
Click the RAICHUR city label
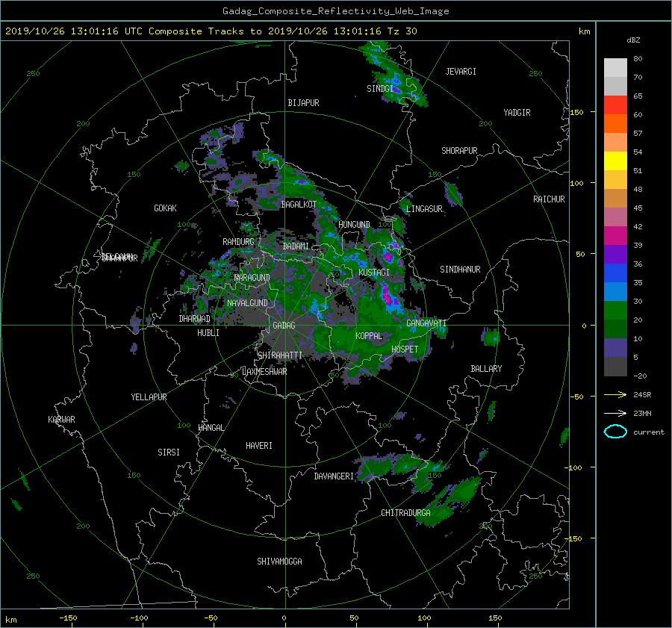pyautogui.click(x=549, y=199)
